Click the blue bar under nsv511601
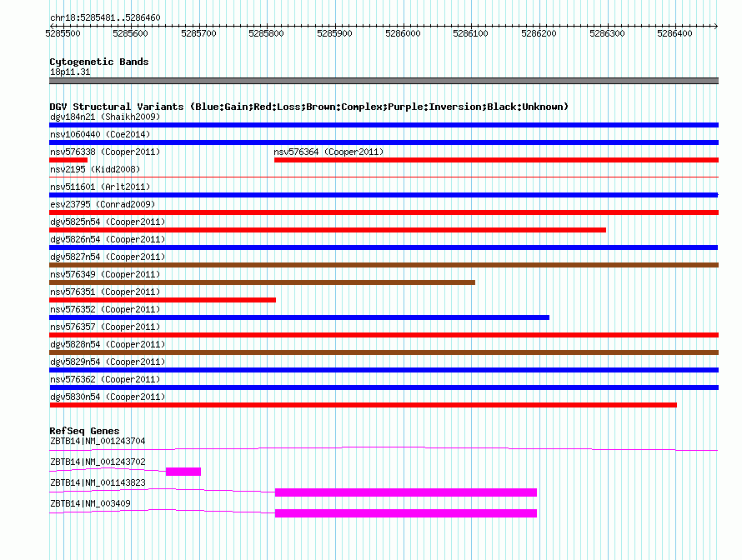 [384, 195]
